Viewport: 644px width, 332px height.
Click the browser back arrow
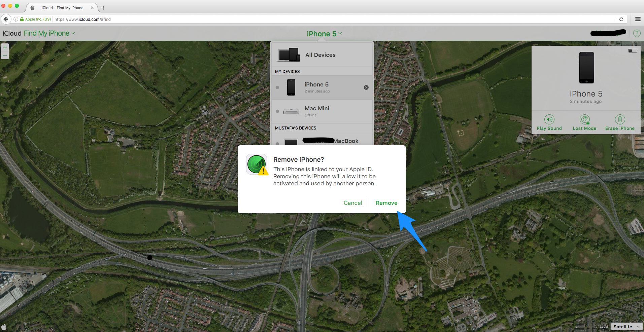pyautogui.click(x=6, y=19)
